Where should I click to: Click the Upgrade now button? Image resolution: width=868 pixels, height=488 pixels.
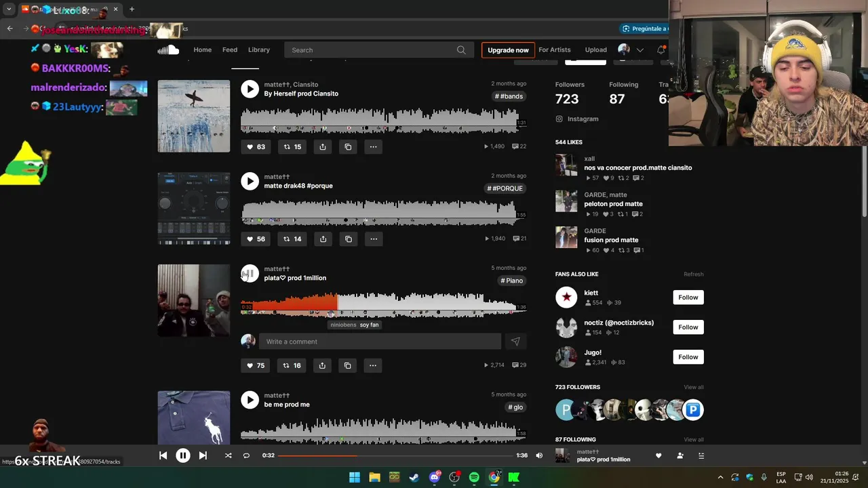[x=508, y=49]
